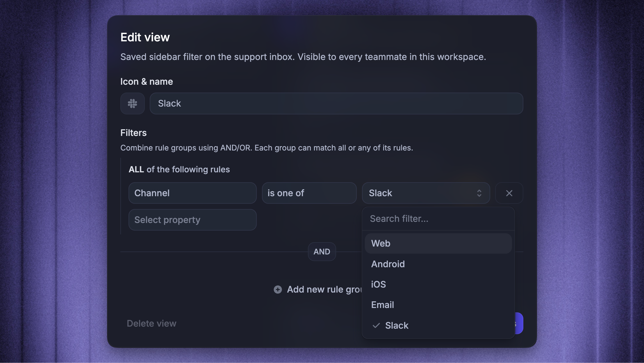Collapse the Slack value dropdown
This screenshot has height=363, width=644.
click(426, 193)
